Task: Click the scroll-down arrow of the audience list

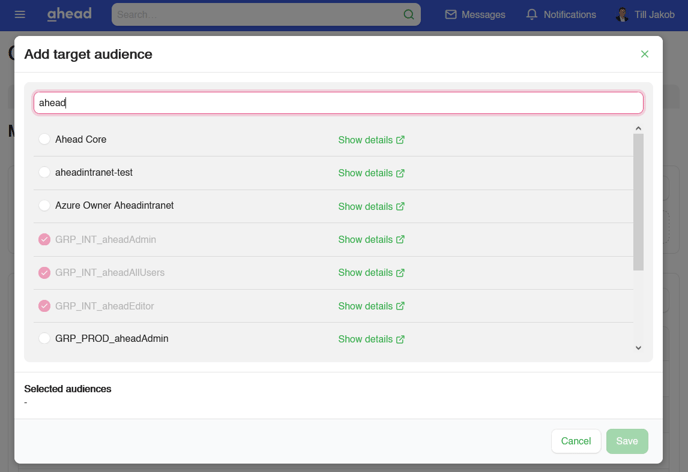Action: tap(638, 348)
